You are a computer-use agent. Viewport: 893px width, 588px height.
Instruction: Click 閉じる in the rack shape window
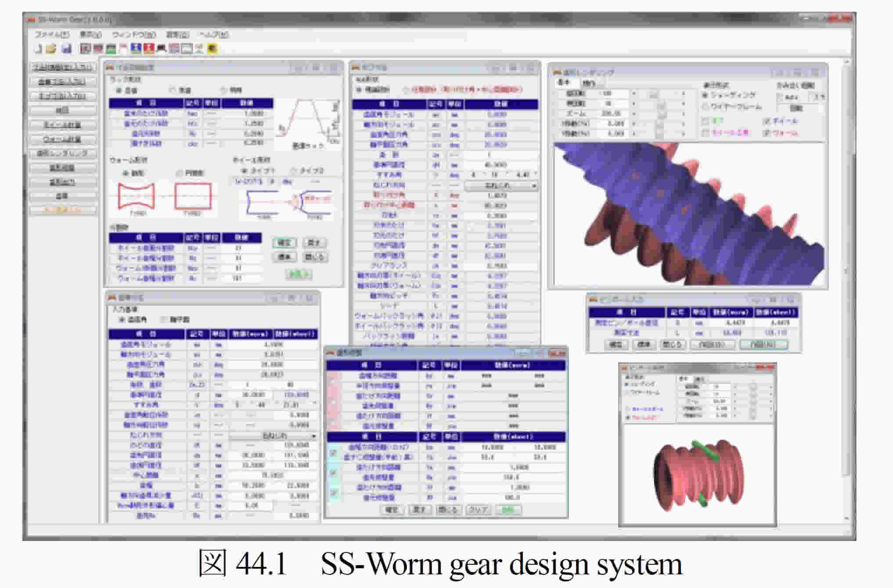coord(314,257)
